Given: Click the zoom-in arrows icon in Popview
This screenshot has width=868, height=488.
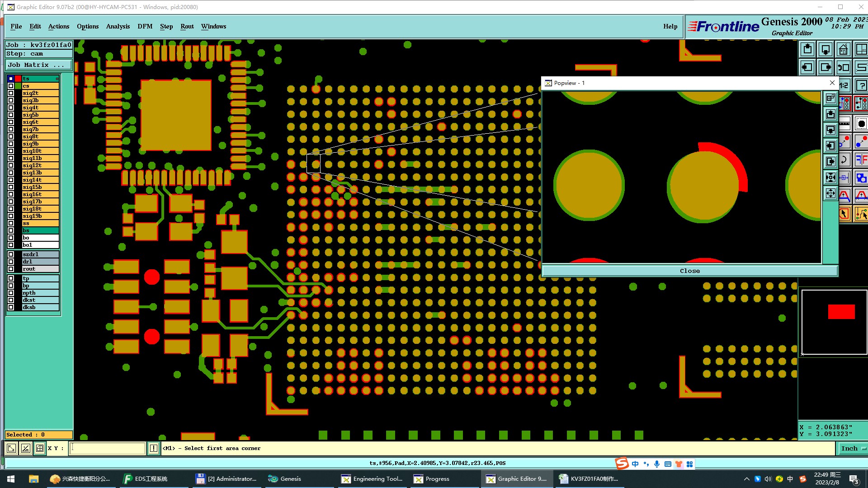Looking at the screenshot, I should (x=830, y=178).
